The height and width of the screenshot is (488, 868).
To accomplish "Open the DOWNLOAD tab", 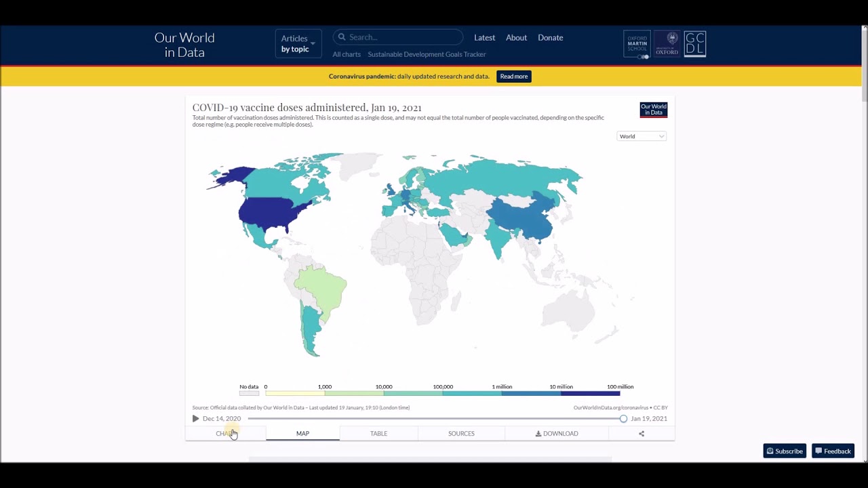I will pos(557,434).
